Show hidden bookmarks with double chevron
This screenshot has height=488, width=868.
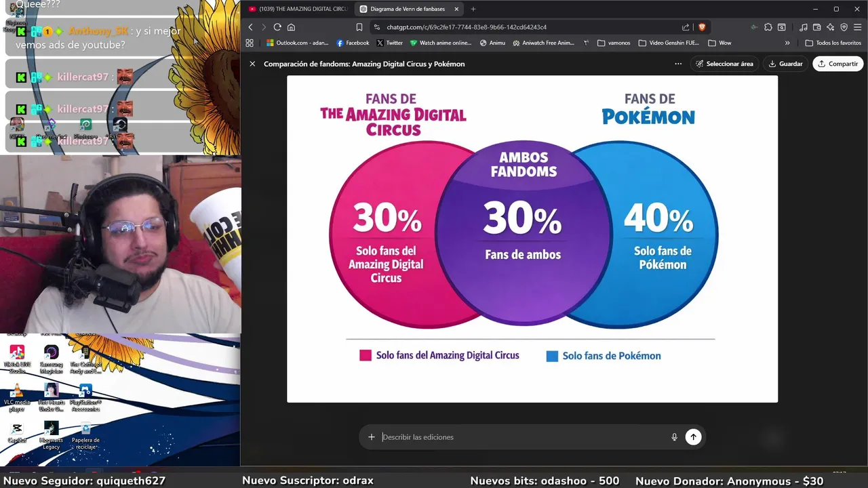(787, 43)
